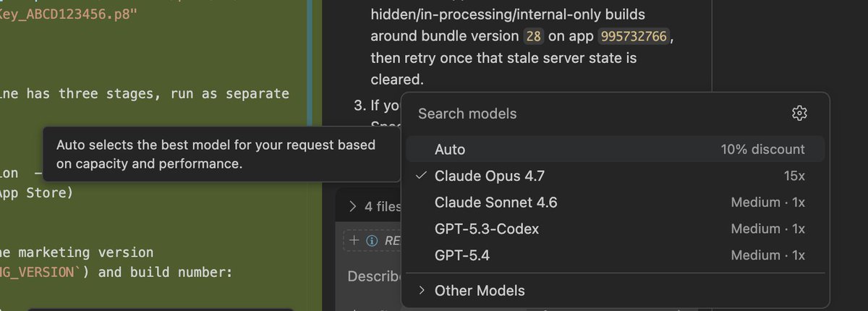Select GPT-5.4 model entry
The image size is (868, 311).
615,255
